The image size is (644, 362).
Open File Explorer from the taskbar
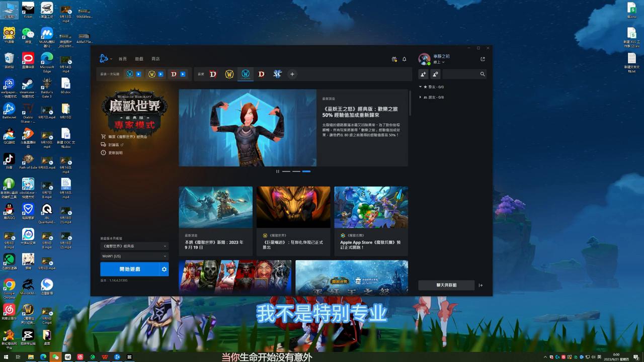(x=31, y=357)
